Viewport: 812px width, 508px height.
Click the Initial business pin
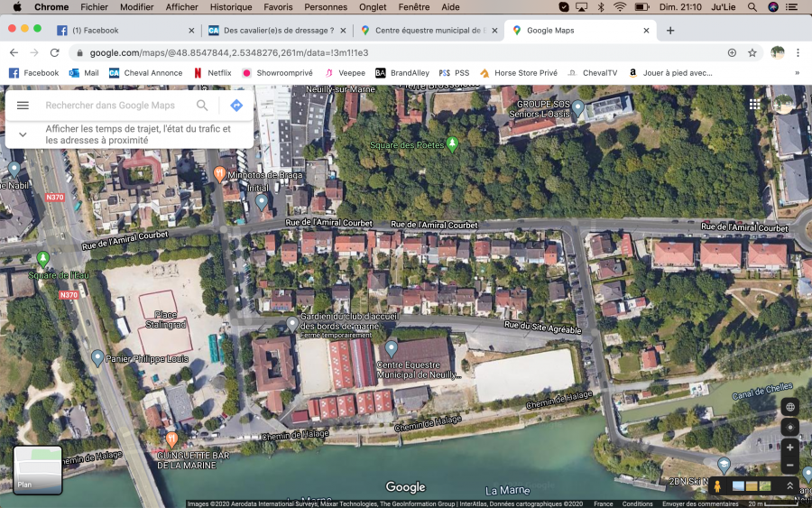262,202
